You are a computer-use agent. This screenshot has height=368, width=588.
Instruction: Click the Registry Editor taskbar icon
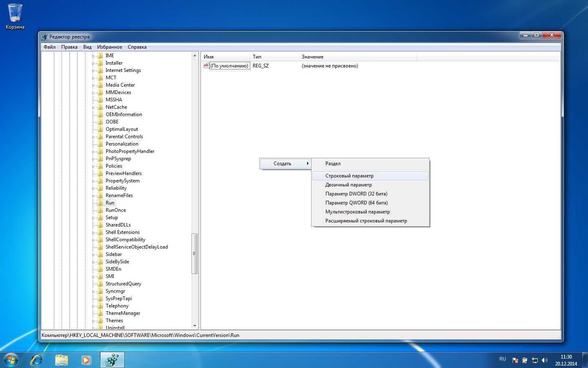click(112, 360)
